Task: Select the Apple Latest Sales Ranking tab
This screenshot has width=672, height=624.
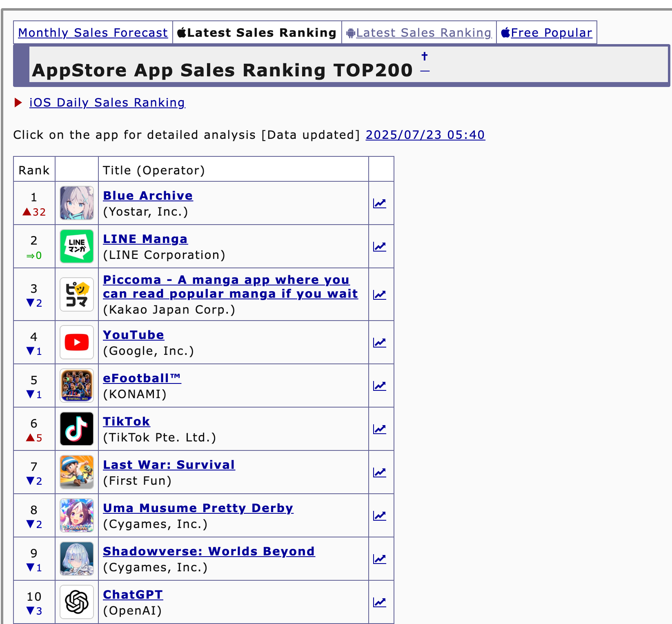Action: coord(257,33)
